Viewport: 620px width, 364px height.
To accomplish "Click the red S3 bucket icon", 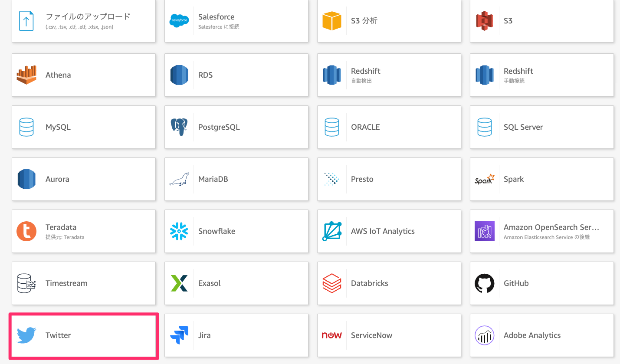I will click(485, 20).
